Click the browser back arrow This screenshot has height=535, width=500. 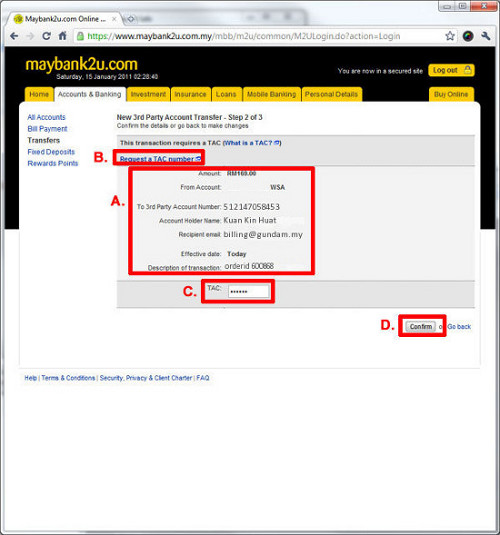[14, 36]
